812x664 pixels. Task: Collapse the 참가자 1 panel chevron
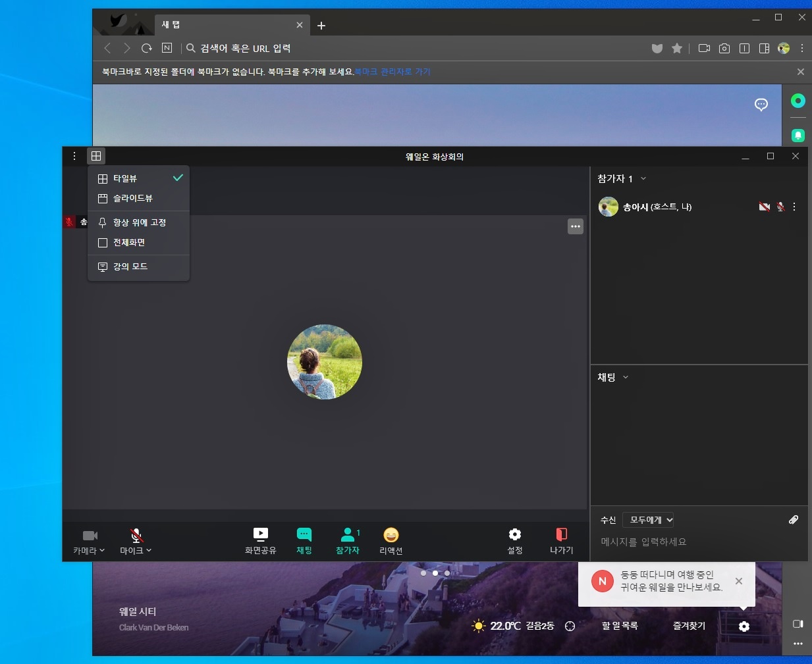[643, 179]
